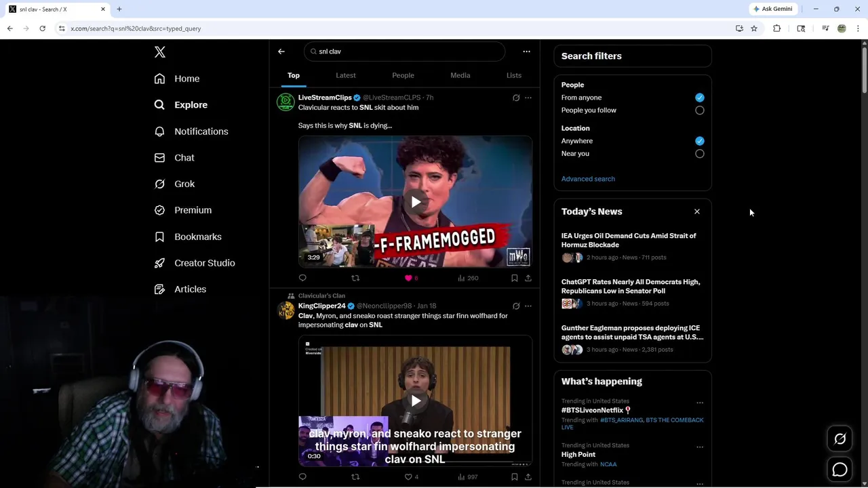
Task: Play the FRAMEMOGGED video
Action: pyautogui.click(x=415, y=201)
